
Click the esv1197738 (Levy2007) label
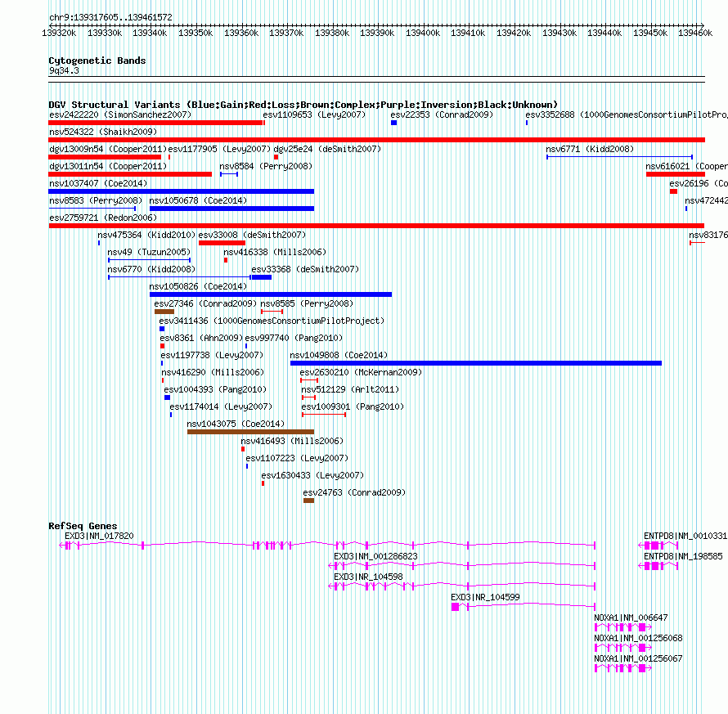coord(212,355)
